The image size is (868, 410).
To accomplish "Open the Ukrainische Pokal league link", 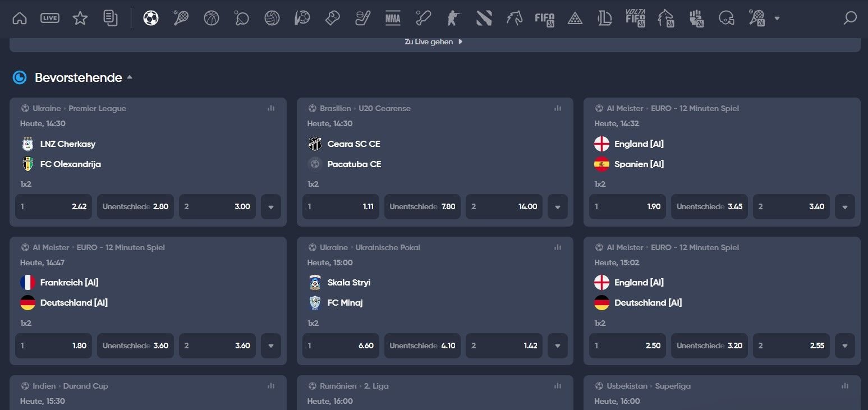I will coord(370,247).
